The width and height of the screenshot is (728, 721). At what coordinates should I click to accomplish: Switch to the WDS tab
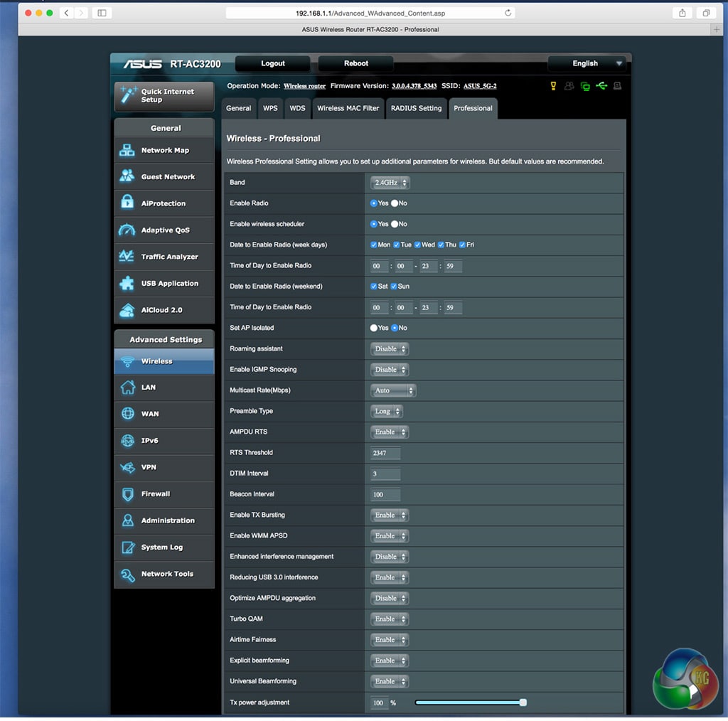pos(298,109)
